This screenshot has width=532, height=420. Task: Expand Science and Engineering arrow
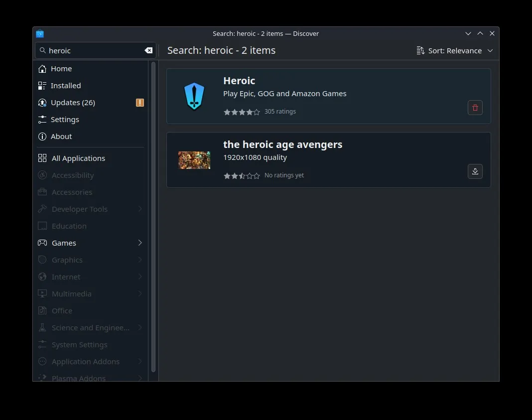click(x=140, y=328)
